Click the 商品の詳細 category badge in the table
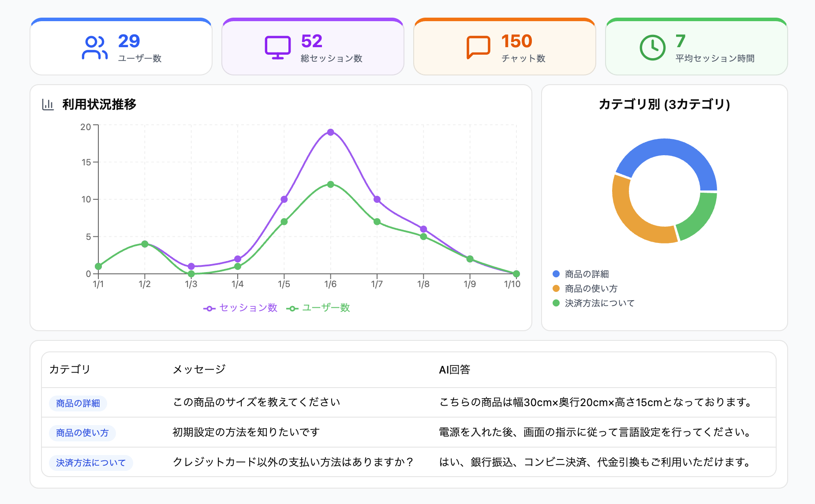The image size is (815, 504). [77, 403]
